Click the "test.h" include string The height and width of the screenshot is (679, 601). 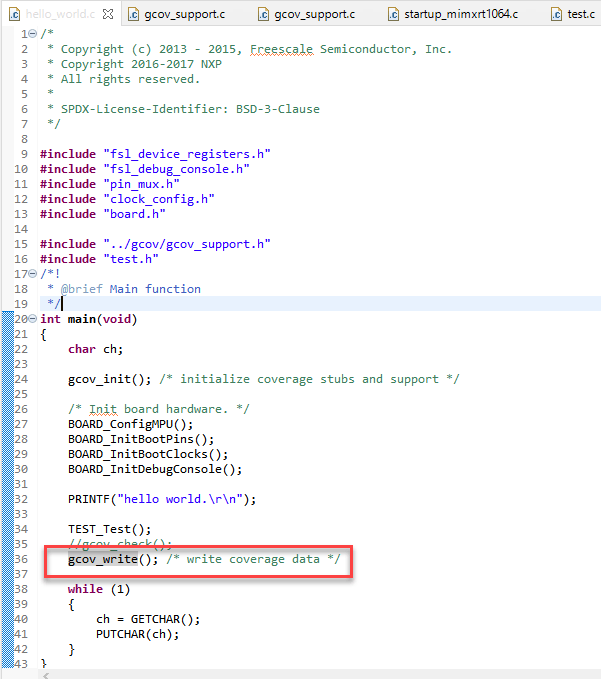click(x=131, y=259)
